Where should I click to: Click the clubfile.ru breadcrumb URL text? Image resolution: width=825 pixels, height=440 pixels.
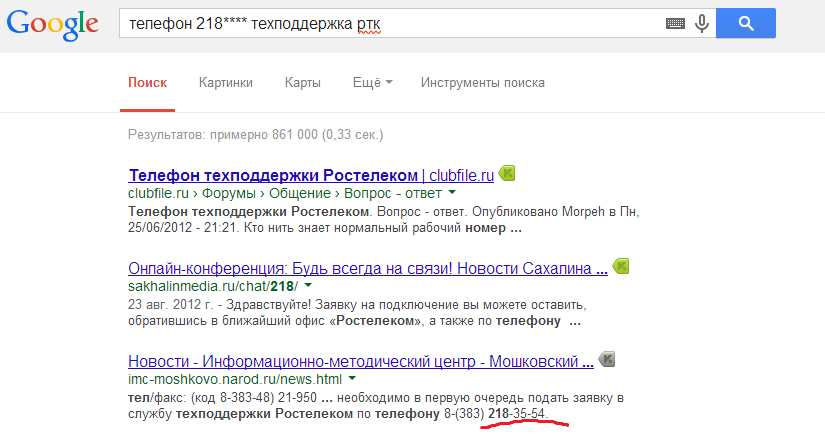coord(285,193)
